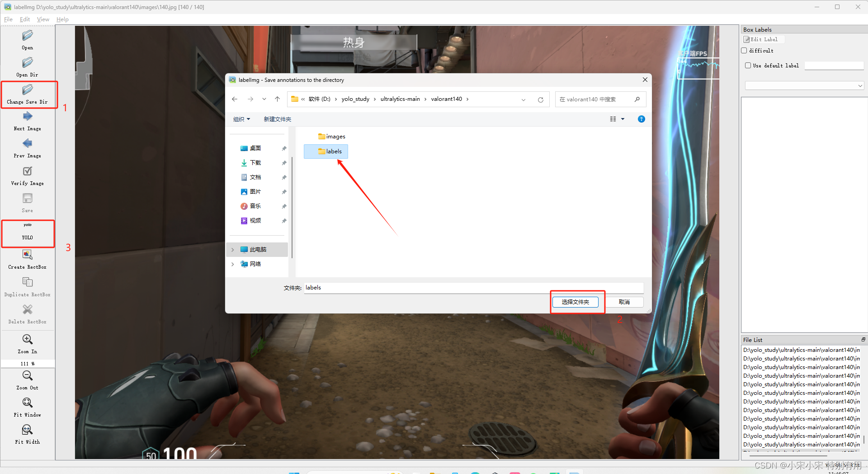Expand hidden path segments in address bar
This screenshot has height=474, width=868.
tap(303, 99)
